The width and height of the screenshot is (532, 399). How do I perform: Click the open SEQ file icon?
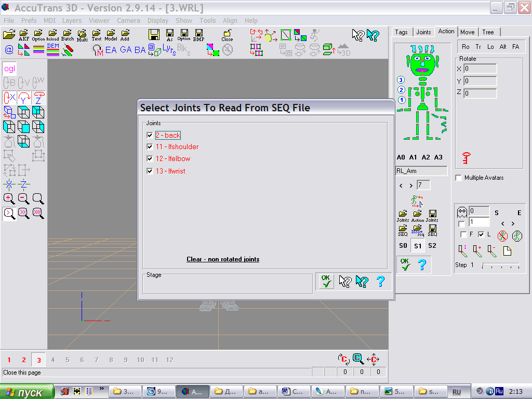(x=403, y=230)
